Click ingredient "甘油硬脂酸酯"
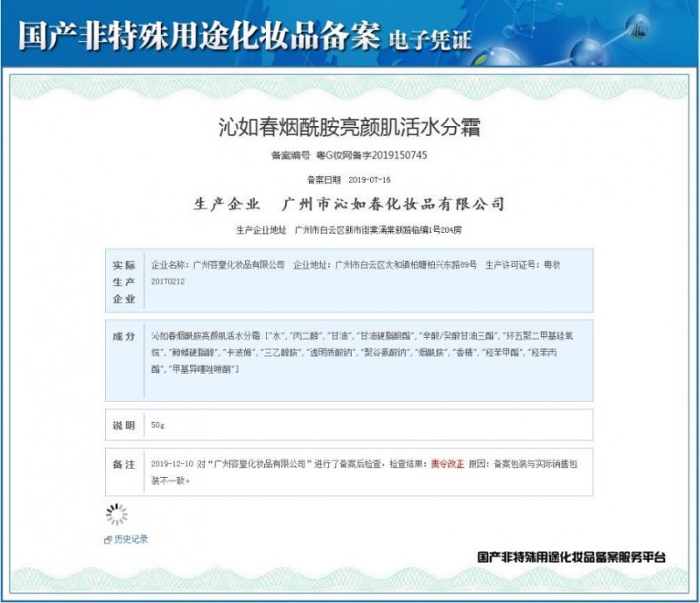The width and height of the screenshot is (700, 603). [386, 336]
